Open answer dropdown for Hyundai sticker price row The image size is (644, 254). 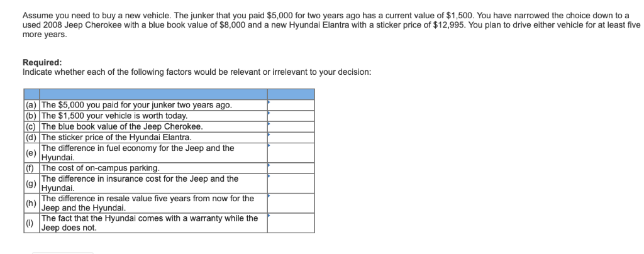(x=291, y=137)
